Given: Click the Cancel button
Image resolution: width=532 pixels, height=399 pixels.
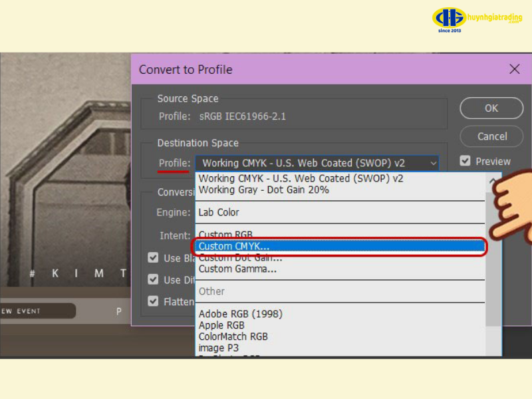Looking at the screenshot, I should 491,136.
